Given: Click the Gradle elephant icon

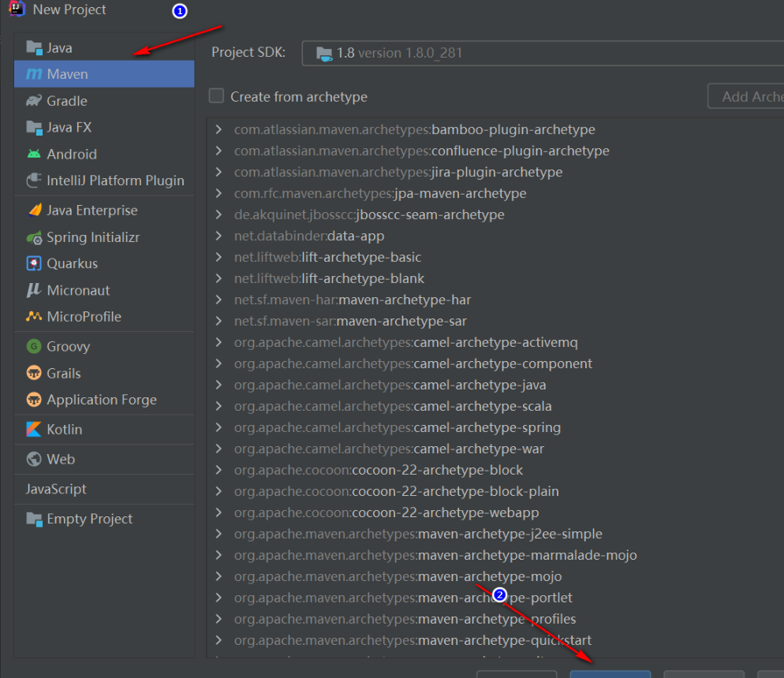Looking at the screenshot, I should point(34,101).
